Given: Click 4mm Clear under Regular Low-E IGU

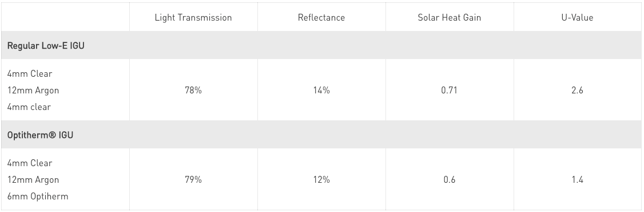Looking at the screenshot, I should (x=30, y=74).
